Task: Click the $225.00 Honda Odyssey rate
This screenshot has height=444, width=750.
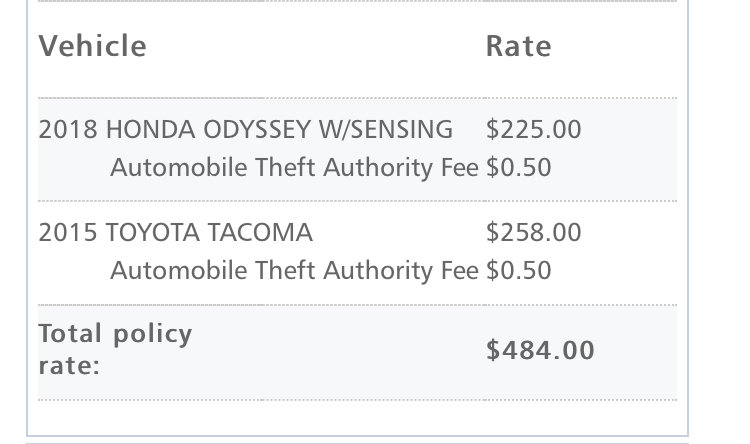Action: [533, 130]
